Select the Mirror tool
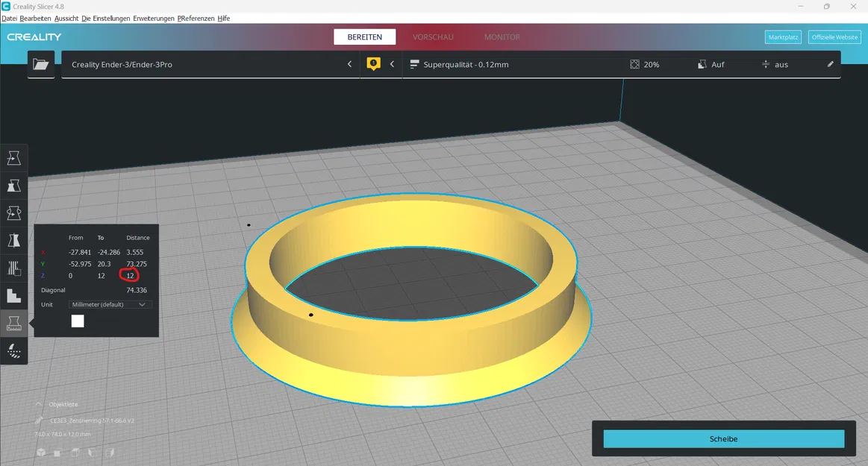The height and width of the screenshot is (466, 868). pos(13,240)
